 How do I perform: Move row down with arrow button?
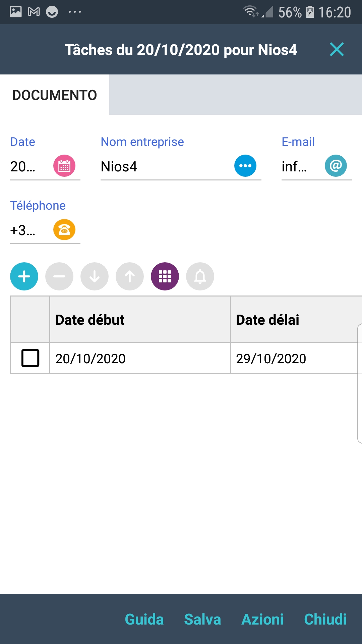95,276
